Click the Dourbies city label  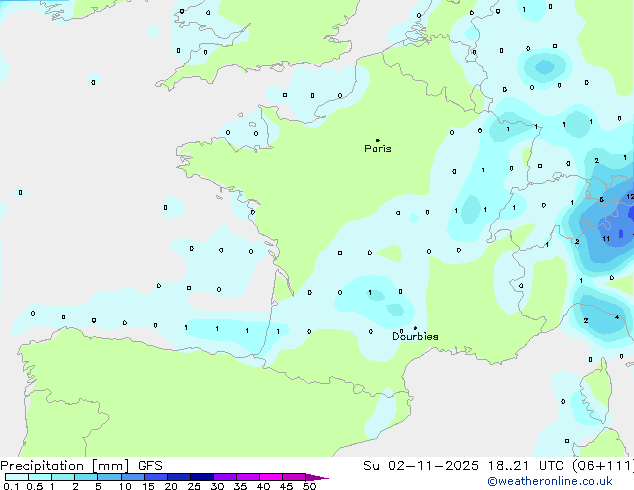pyautogui.click(x=415, y=336)
